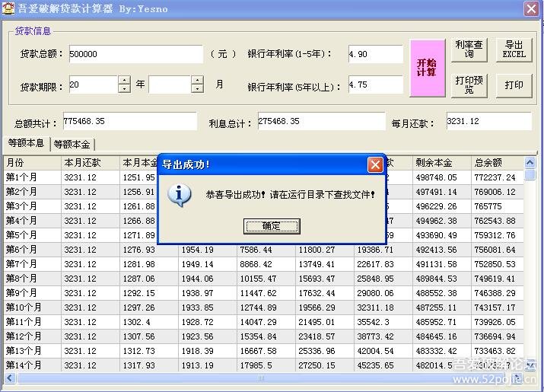Close the loan calculator main window
Viewport: 544px width, 392px height.
(531, 8)
